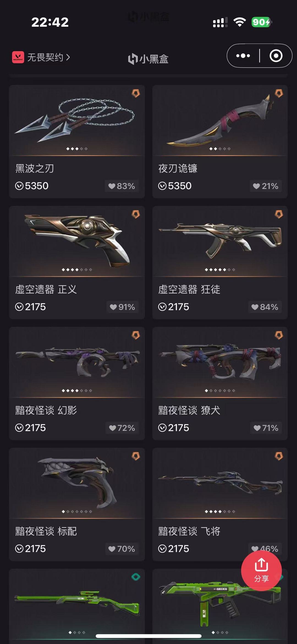Tap the 小黑盒 logo title

[x=148, y=59]
